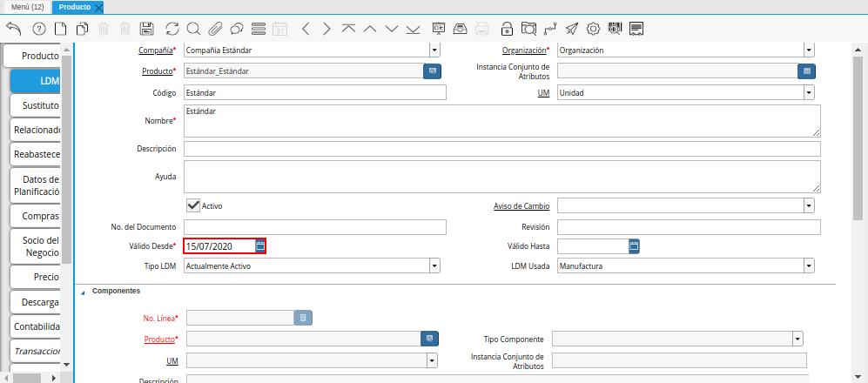Viewport: 868px width, 383px height.
Task: Click the undo changes toolbar icon
Action: 14,29
